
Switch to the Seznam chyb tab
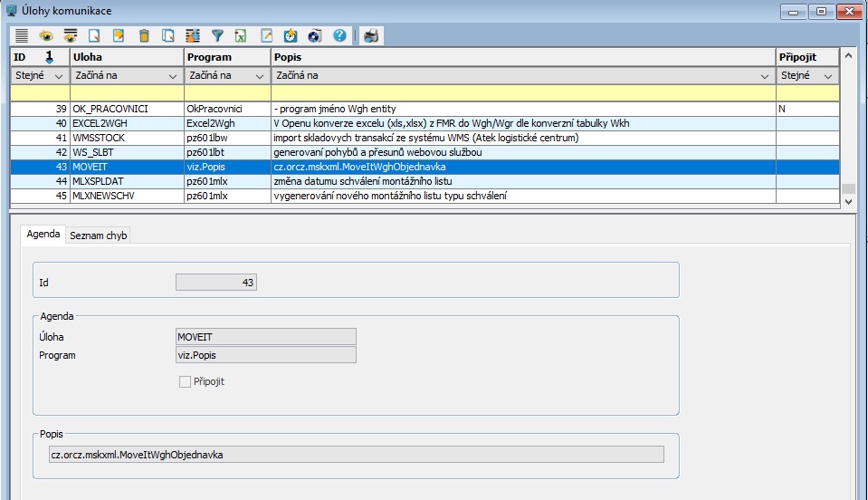99,236
